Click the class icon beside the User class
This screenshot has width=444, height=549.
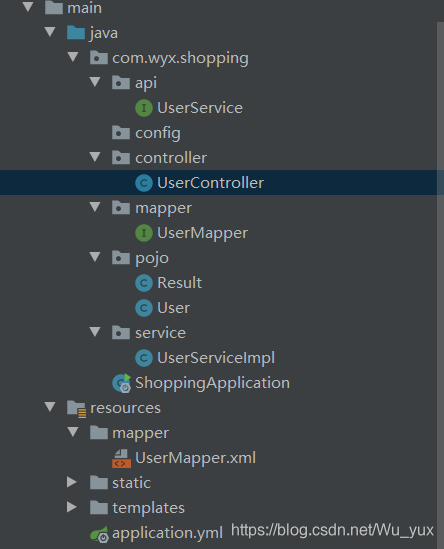(x=144, y=308)
